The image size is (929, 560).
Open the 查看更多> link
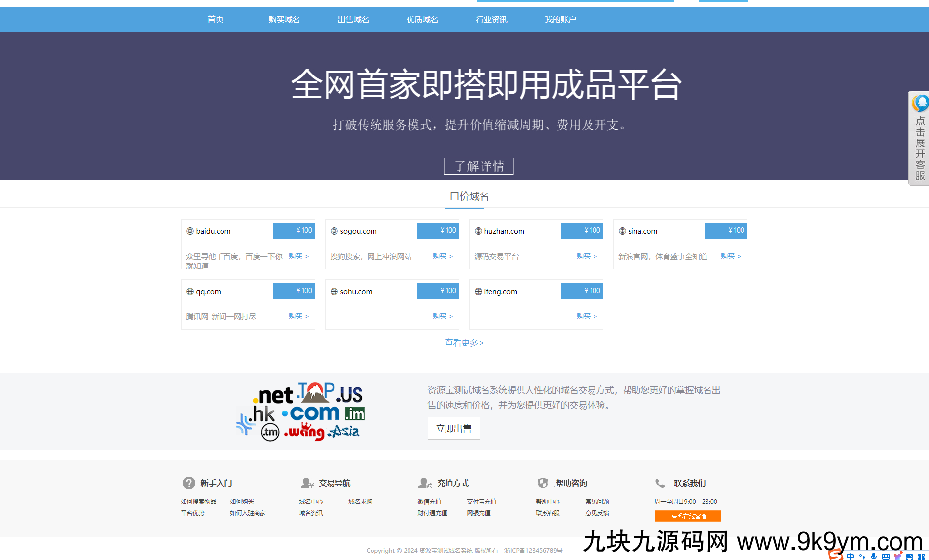pyautogui.click(x=464, y=343)
